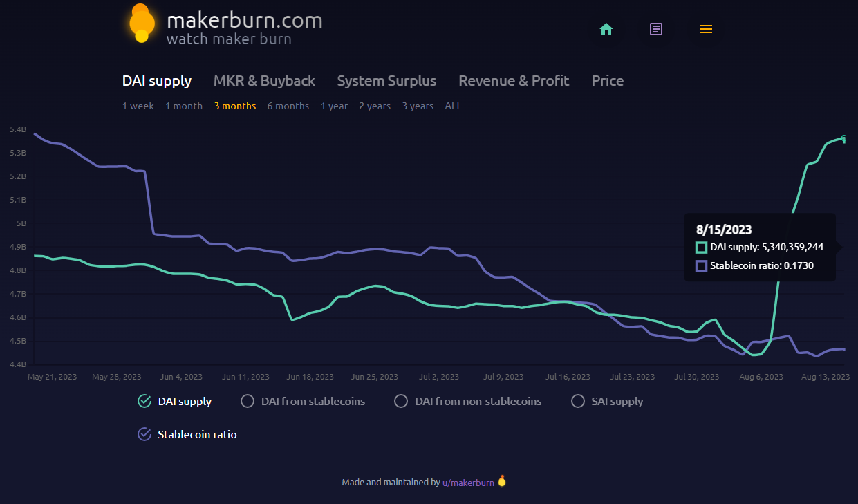Screen dimensions: 858x504
Task: Set chart range to 1 month
Action: coord(184,106)
